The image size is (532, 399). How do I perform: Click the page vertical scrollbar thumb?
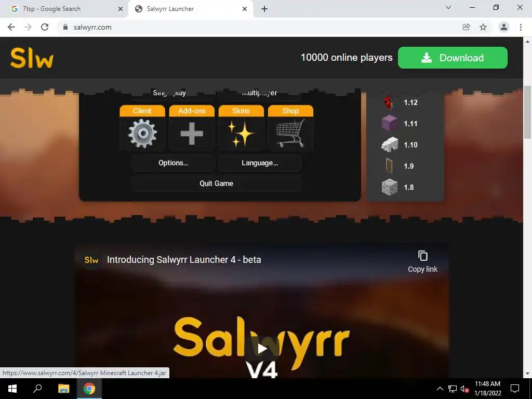[x=528, y=112]
